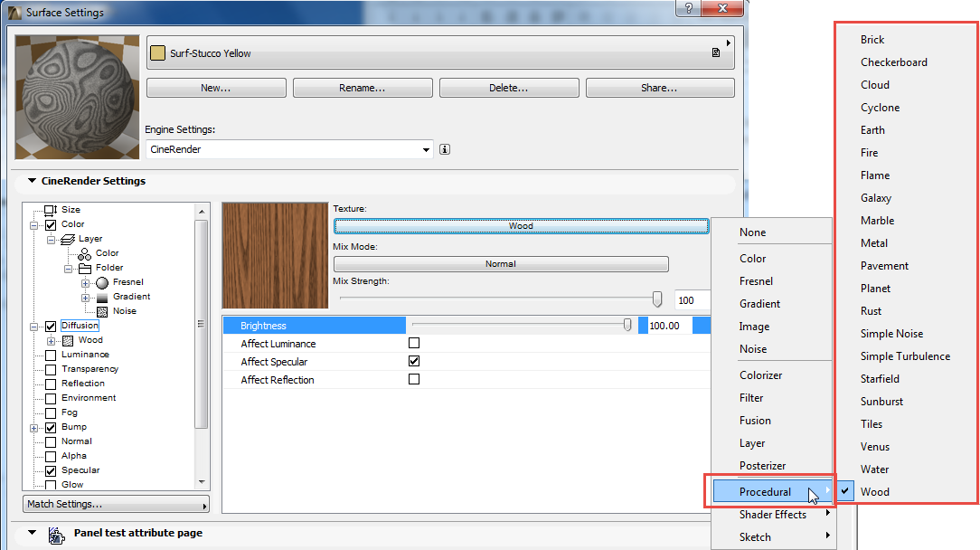Open the Mix Mode Normal dropdown
The width and height of the screenshot is (980, 550).
[501, 264]
